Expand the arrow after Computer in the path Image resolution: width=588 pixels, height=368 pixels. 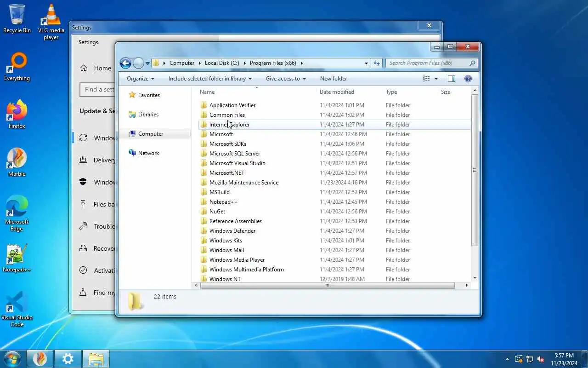pyautogui.click(x=200, y=63)
